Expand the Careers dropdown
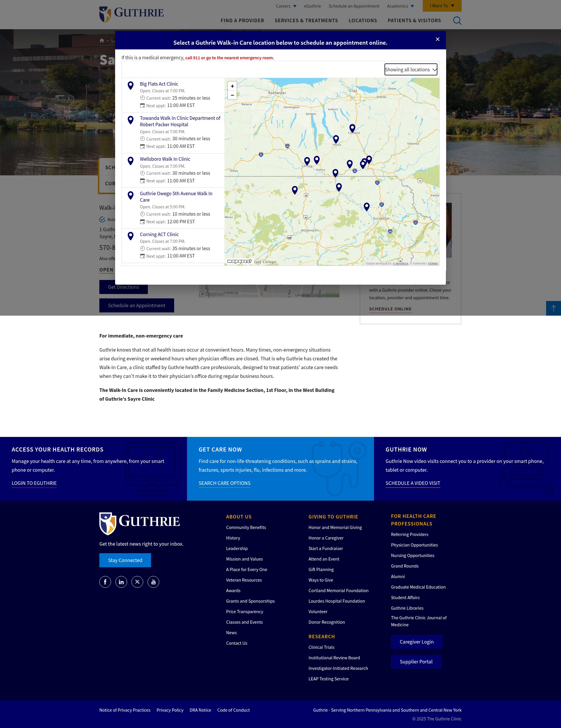The image size is (561, 728). [x=286, y=6]
